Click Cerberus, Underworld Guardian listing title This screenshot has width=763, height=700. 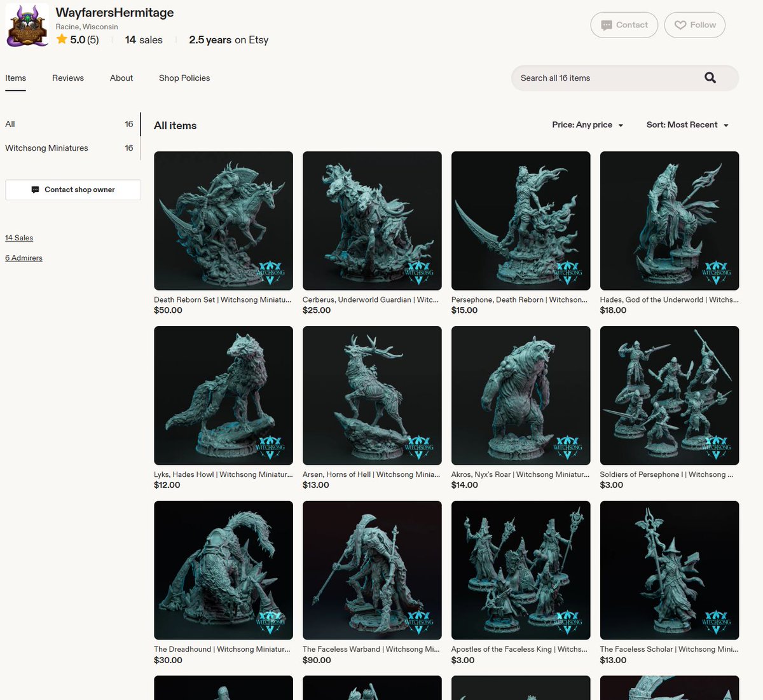coord(371,299)
